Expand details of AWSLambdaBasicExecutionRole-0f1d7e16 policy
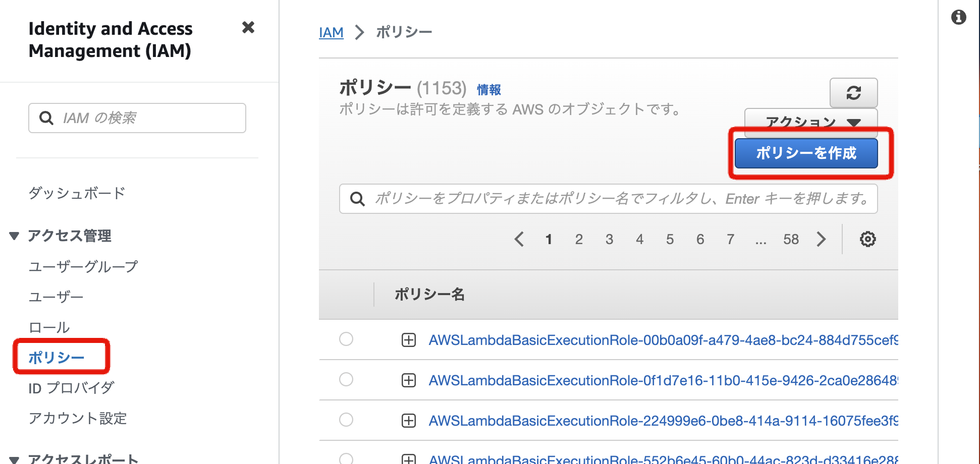Screen dimensions: 980x464 [408, 380]
